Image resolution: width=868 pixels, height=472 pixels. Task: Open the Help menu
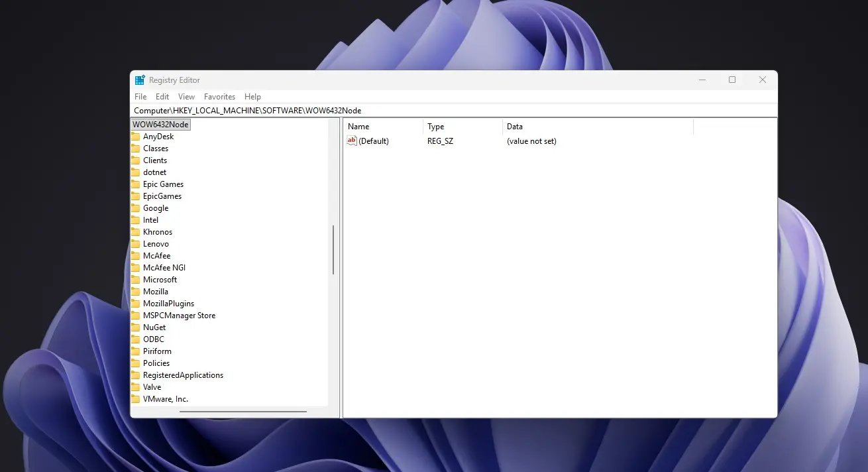[x=252, y=97]
